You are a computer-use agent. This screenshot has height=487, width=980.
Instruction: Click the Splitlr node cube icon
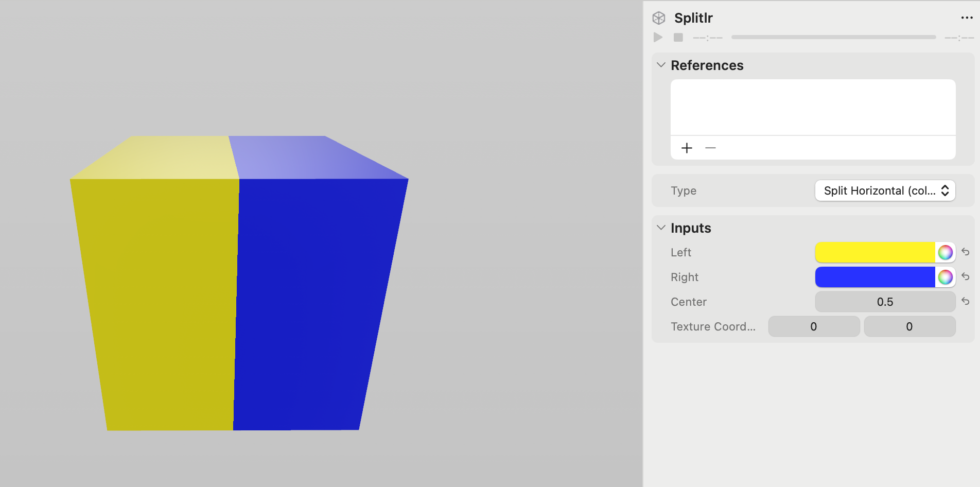click(x=658, y=17)
